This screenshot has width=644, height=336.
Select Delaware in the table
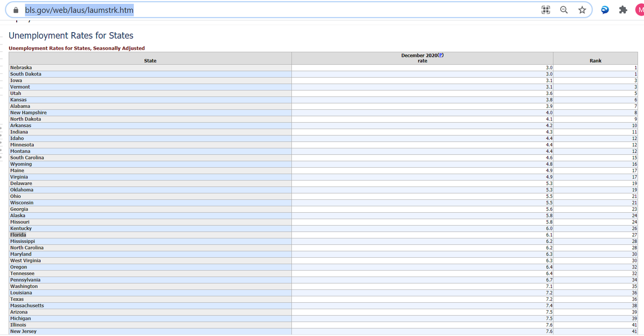21,183
